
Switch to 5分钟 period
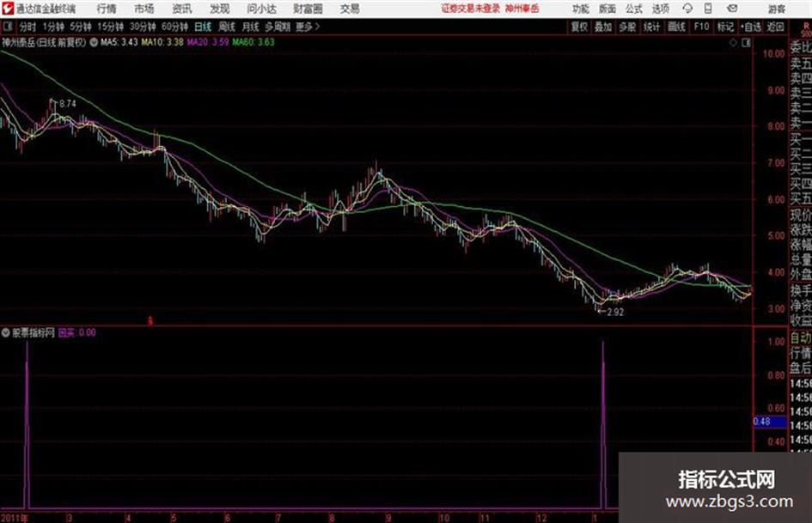(80, 27)
